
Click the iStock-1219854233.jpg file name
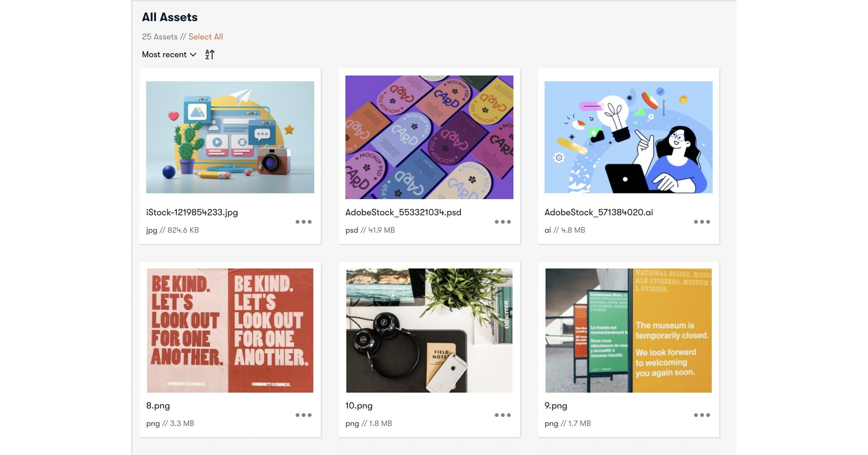click(192, 212)
